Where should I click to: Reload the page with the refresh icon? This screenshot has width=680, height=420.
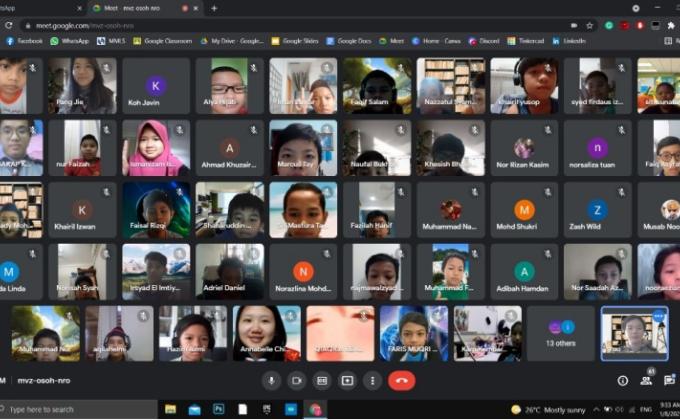point(9,24)
